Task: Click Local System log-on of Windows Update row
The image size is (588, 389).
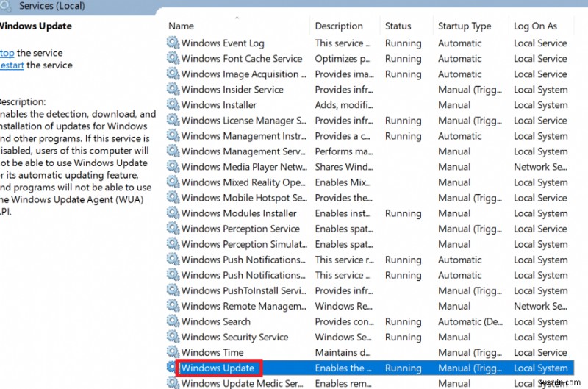Action: pyautogui.click(x=541, y=368)
